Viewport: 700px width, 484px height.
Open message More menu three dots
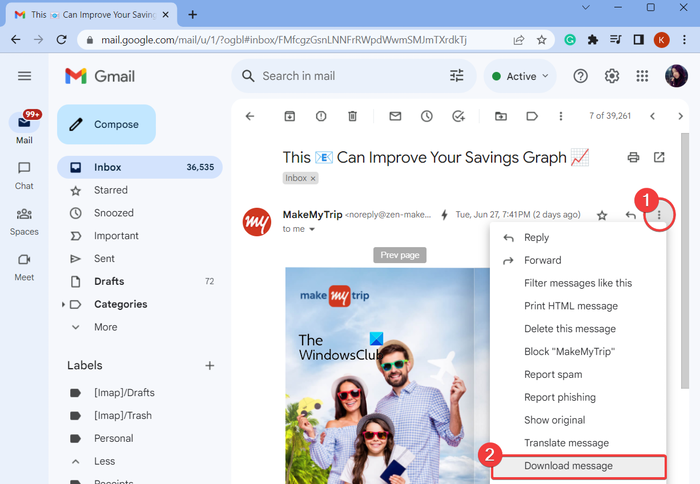click(659, 216)
